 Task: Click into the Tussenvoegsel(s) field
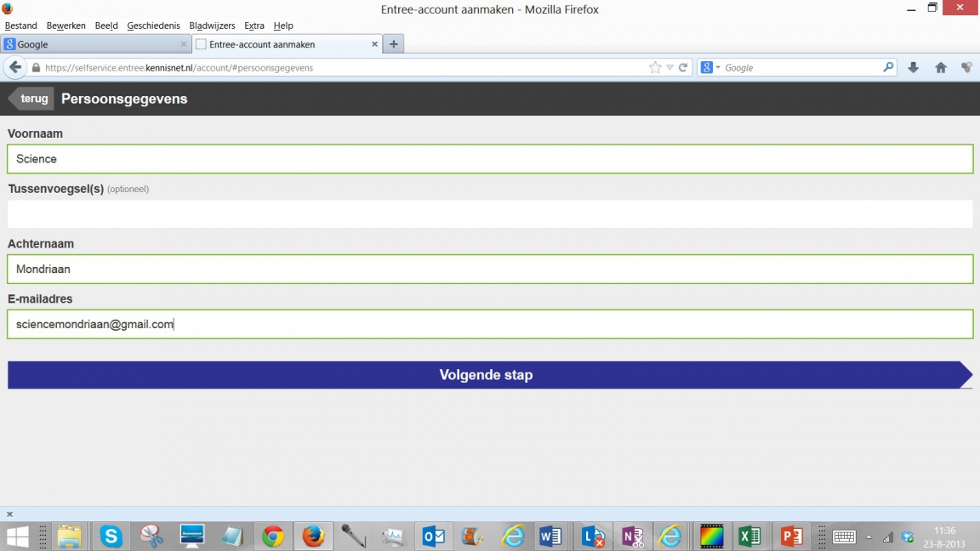coord(489,213)
